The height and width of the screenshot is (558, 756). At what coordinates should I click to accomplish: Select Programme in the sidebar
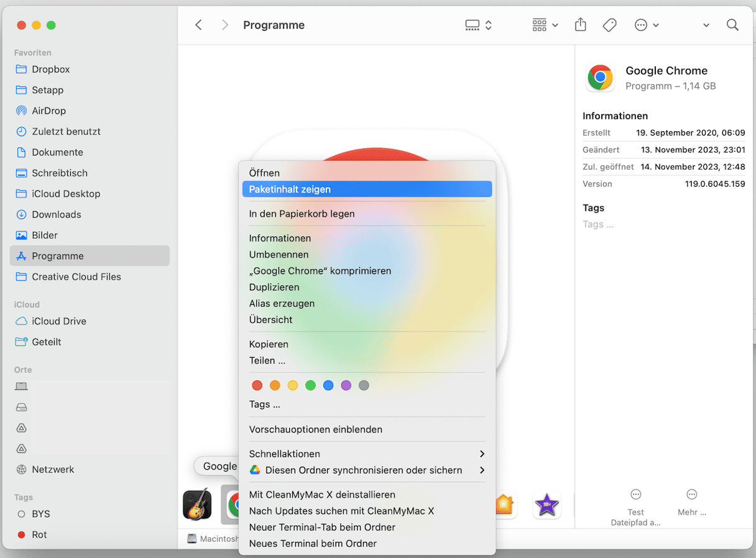point(90,256)
